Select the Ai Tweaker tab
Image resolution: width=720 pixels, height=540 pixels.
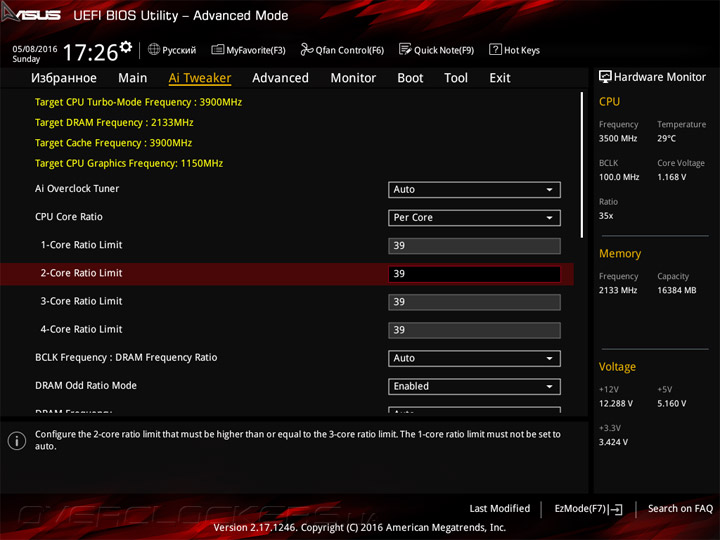click(x=200, y=78)
